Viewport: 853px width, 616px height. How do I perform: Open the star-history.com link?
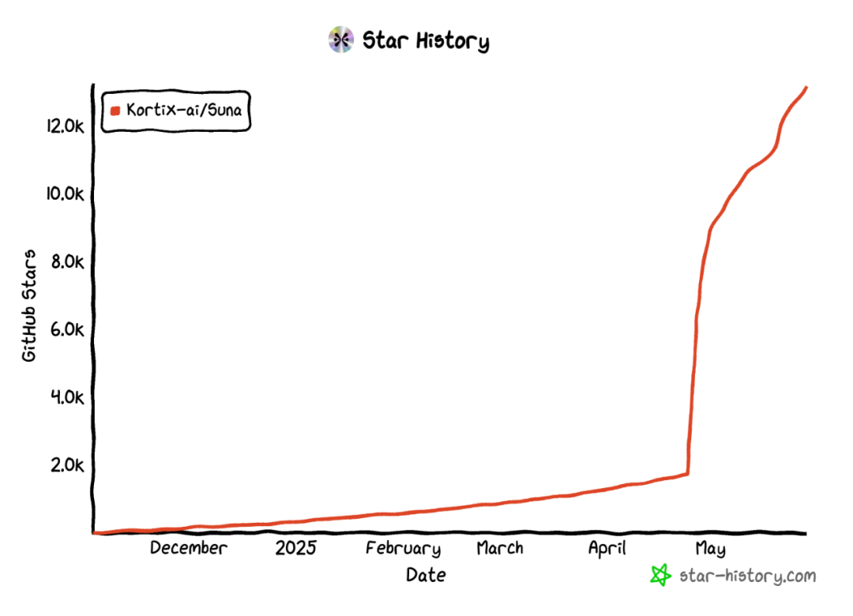[x=747, y=576]
